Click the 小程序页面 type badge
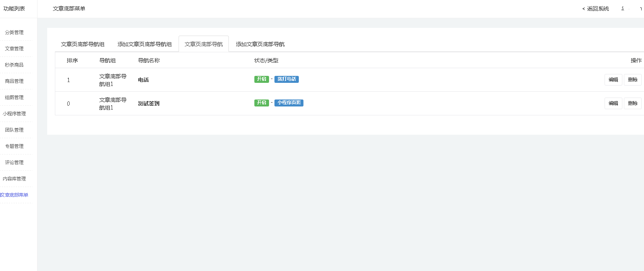 [289, 103]
